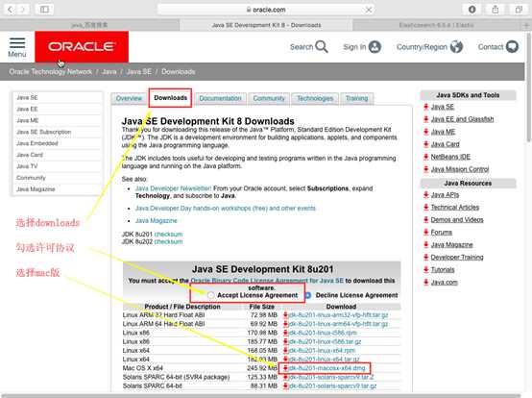Click the Oracle logo
The height and width of the screenshot is (398, 532).
pos(82,46)
